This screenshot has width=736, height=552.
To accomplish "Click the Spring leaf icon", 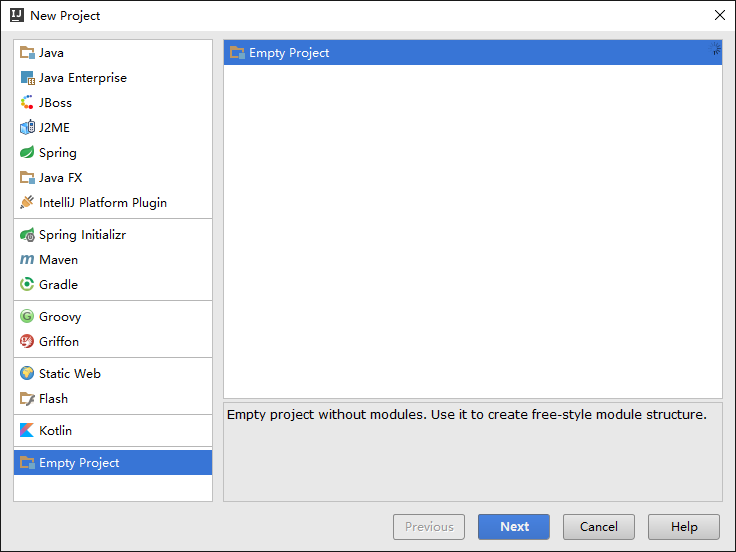I will click(27, 152).
